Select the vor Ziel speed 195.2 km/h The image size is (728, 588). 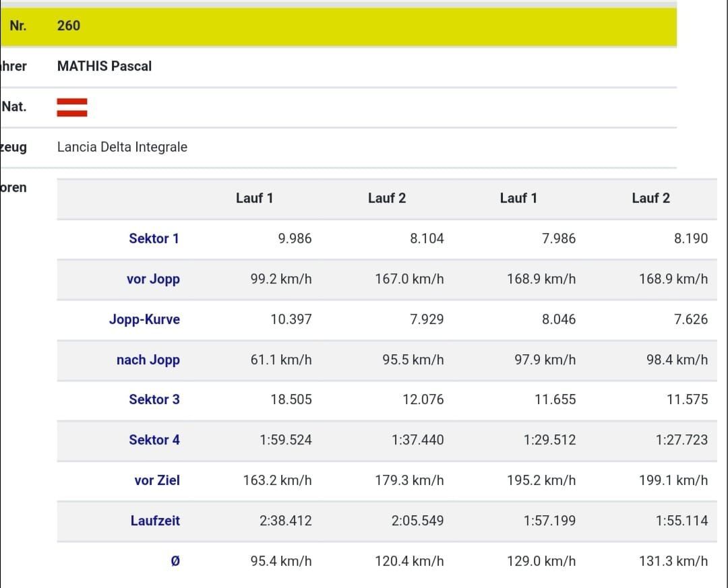coord(541,480)
